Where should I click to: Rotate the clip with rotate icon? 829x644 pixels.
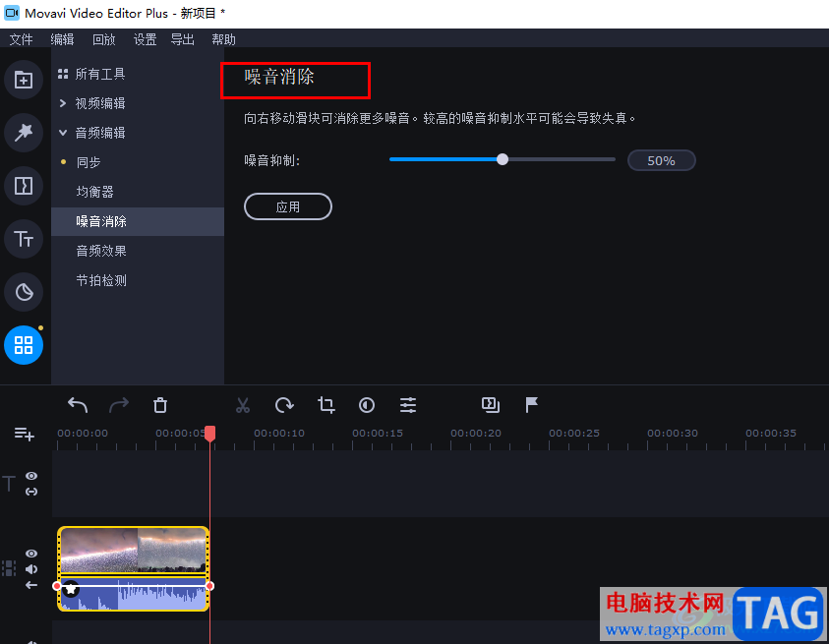(x=284, y=405)
